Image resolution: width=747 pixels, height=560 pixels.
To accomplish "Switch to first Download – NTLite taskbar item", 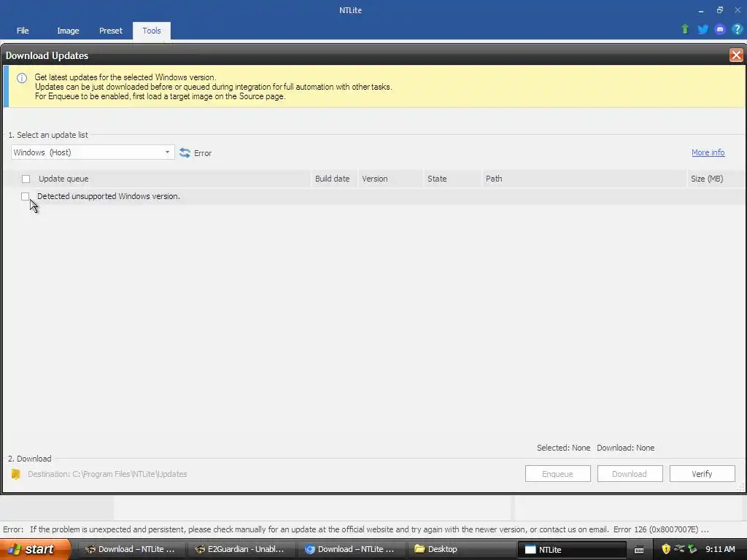I will pyautogui.click(x=130, y=549).
